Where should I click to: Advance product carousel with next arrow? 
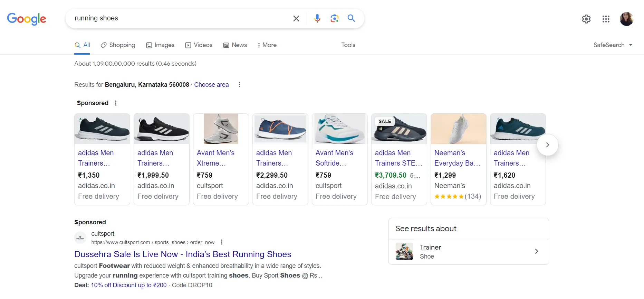pyautogui.click(x=548, y=145)
